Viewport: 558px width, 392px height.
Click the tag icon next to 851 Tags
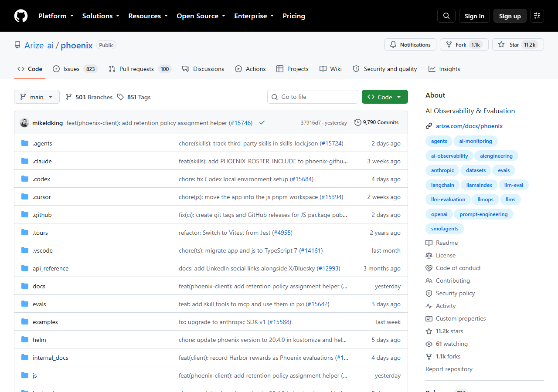tap(120, 97)
